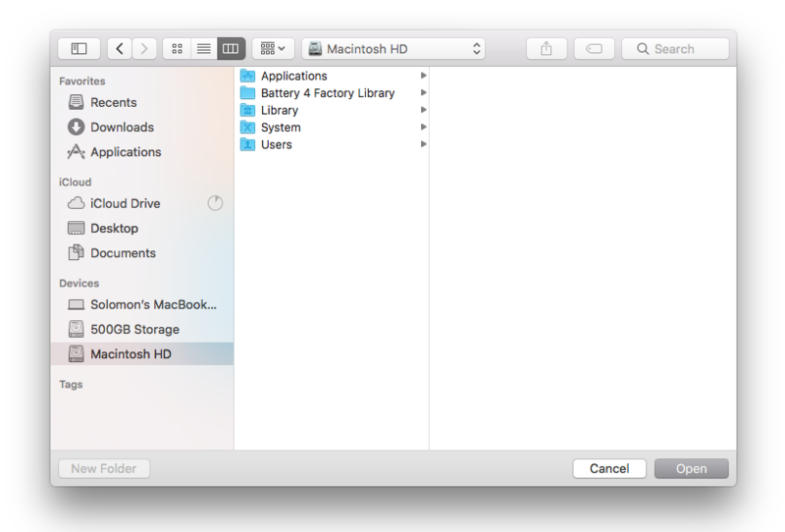Screen dimensions: 785x532
Task: Select column view button
Action: [231, 49]
